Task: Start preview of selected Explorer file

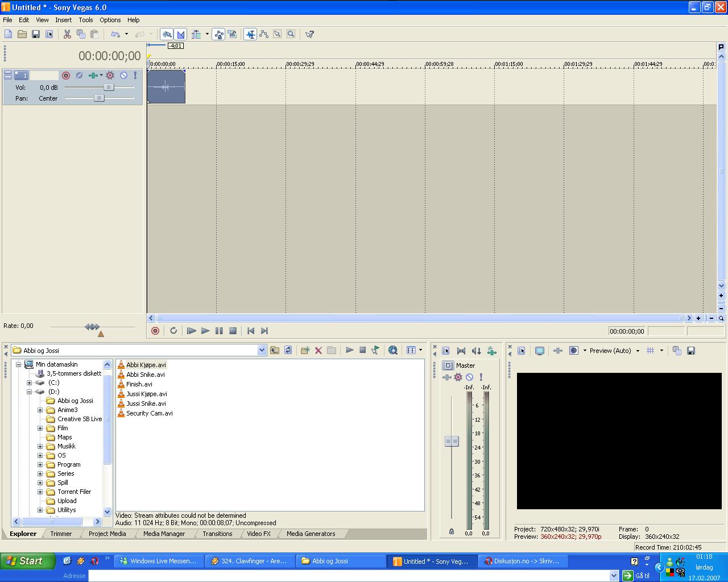Action: [x=350, y=350]
